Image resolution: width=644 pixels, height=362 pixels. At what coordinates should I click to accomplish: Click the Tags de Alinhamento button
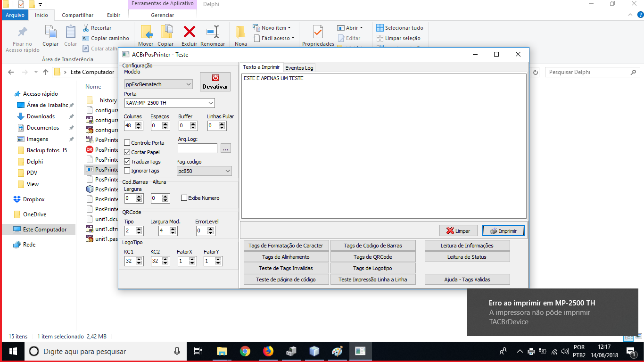pyautogui.click(x=286, y=257)
